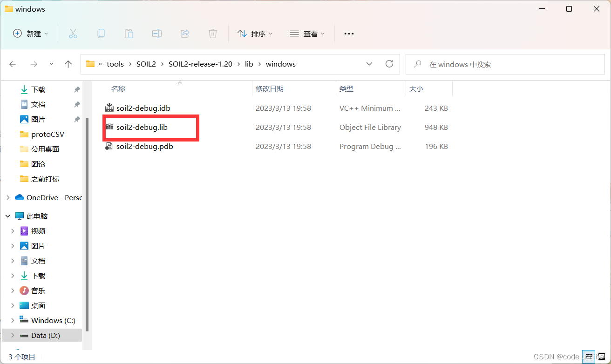
Task: Click pin icon next to 文档
Action: pos(77,104)
